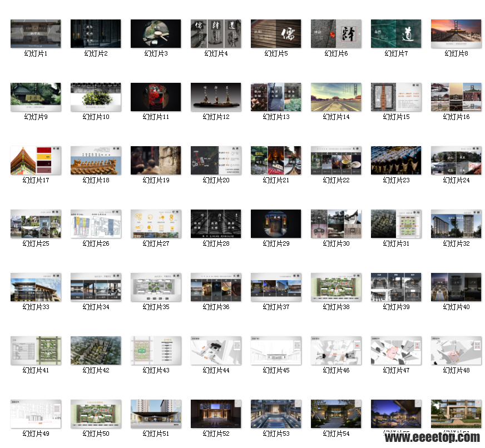
Task: Select the color palette slide 幻灯片17
Action: 36,161
